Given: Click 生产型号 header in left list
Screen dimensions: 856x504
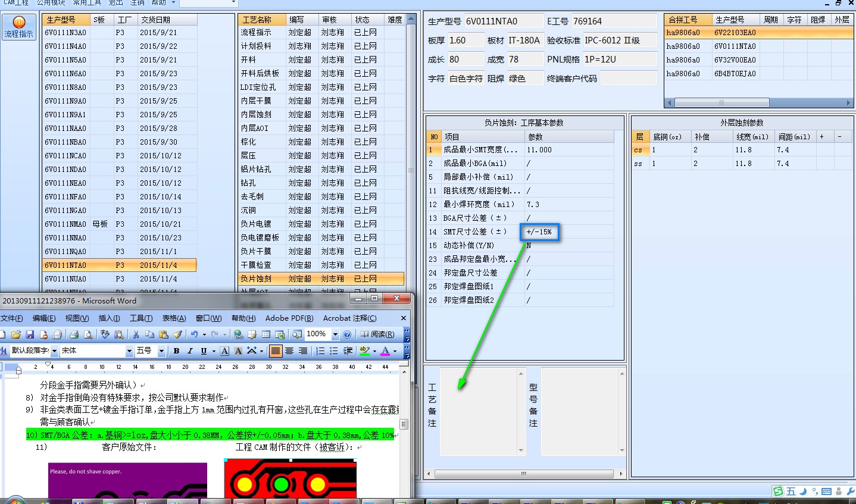Looking at the screenshot, I should pyautogui.click(x=67, y=20).
